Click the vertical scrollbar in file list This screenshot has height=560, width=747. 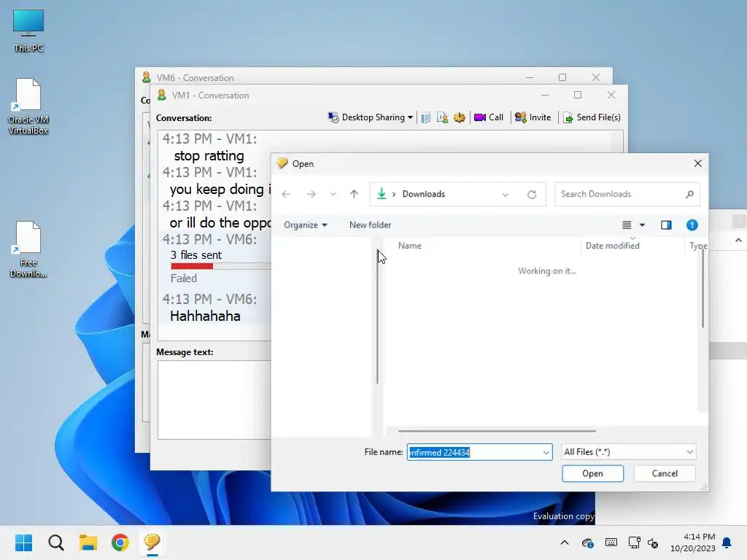pos(703,289)
